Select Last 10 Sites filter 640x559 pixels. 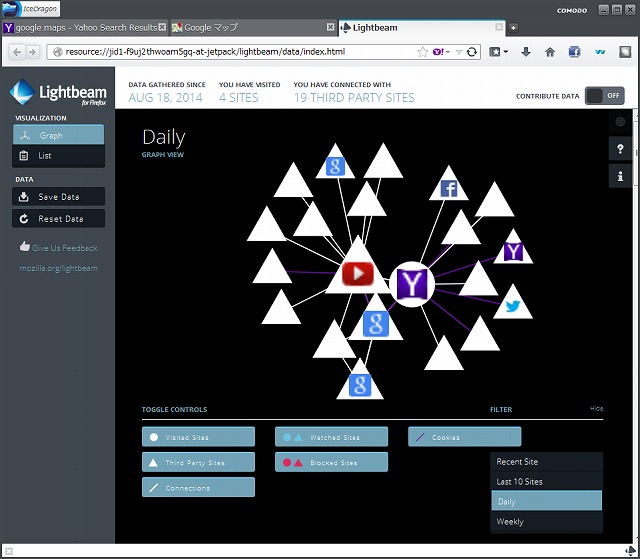[547, 481]
